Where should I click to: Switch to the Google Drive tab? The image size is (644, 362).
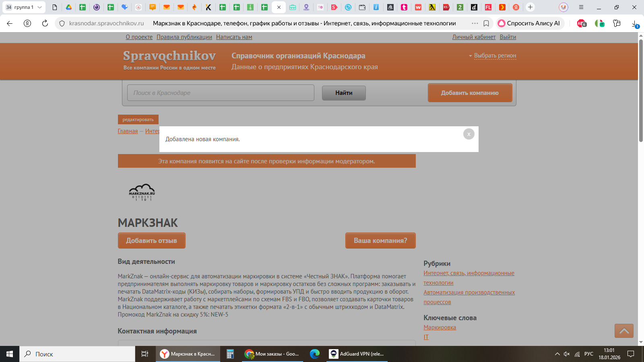coord(69,7)
